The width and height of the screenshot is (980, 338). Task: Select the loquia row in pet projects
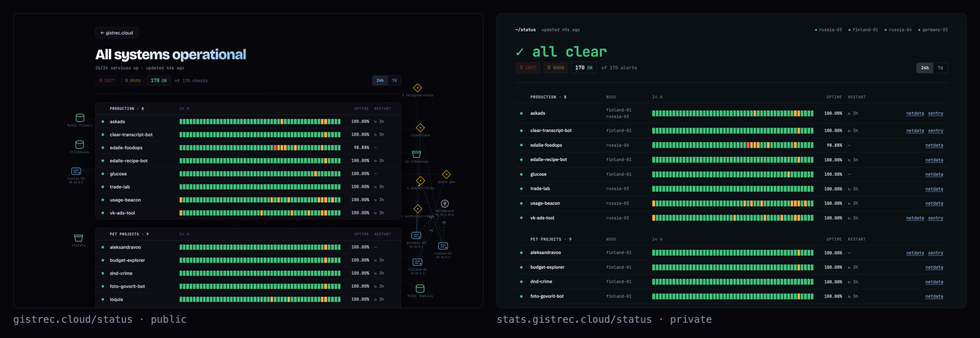pyautogui.click(x=248, y=300)
